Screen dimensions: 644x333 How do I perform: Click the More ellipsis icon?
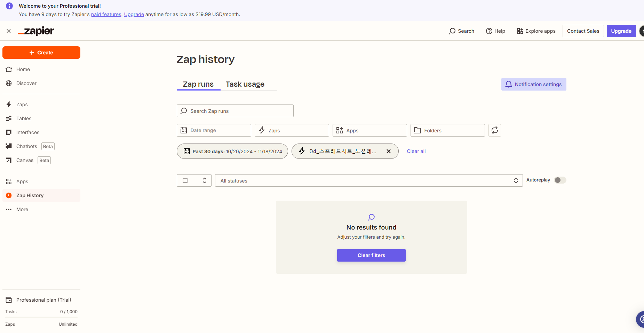(9, 209)
